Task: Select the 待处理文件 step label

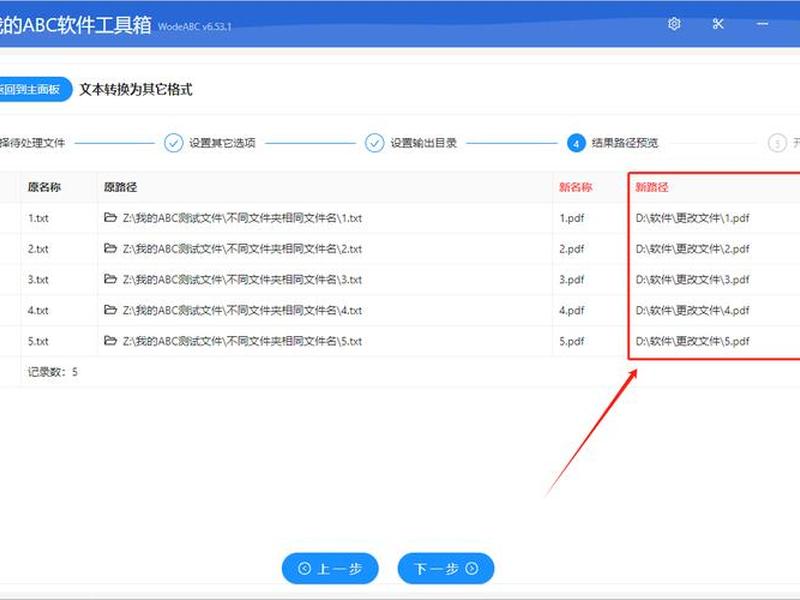Action: [33, 143]
